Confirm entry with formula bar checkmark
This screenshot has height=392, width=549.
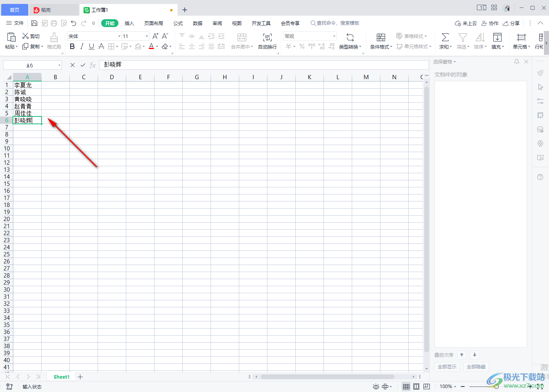tap(83, 65)
